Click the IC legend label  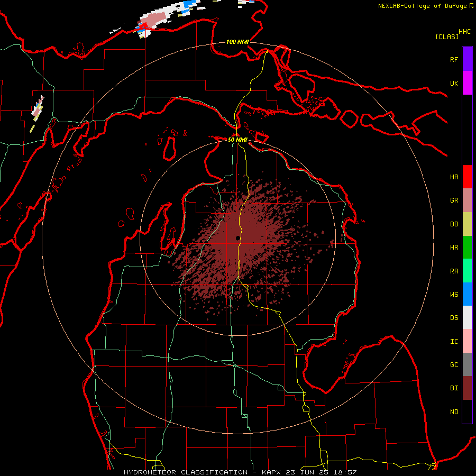(454, 342)
